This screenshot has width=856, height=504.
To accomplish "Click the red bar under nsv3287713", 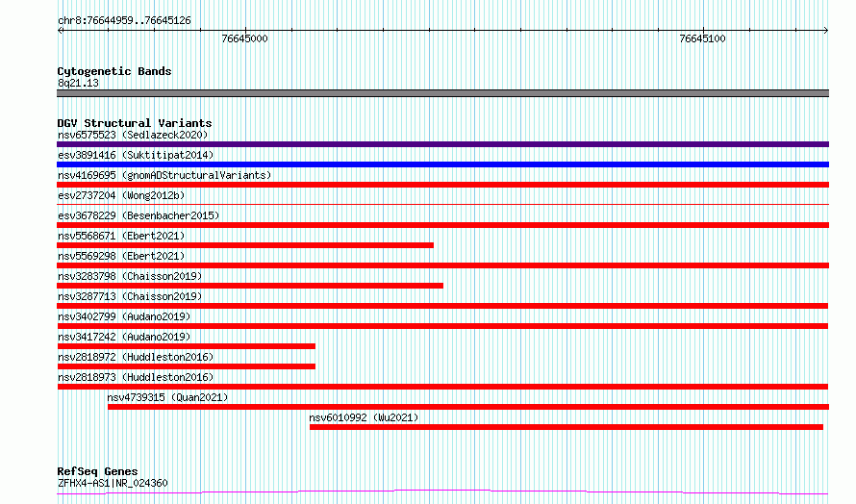I will click(442, 306).
